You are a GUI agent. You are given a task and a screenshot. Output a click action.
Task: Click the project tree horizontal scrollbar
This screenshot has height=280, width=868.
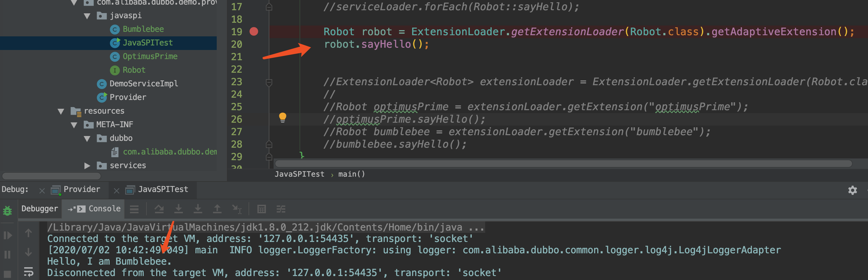(51, 176)
